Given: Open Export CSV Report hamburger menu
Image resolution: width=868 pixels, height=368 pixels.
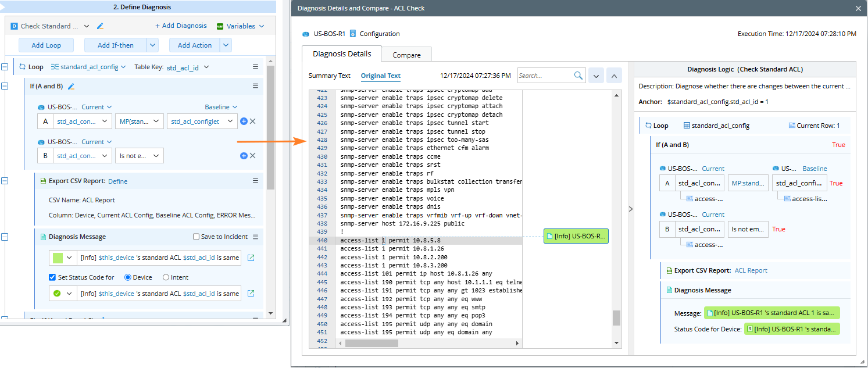Looking at the screenshot, I should tap(255, 181).
